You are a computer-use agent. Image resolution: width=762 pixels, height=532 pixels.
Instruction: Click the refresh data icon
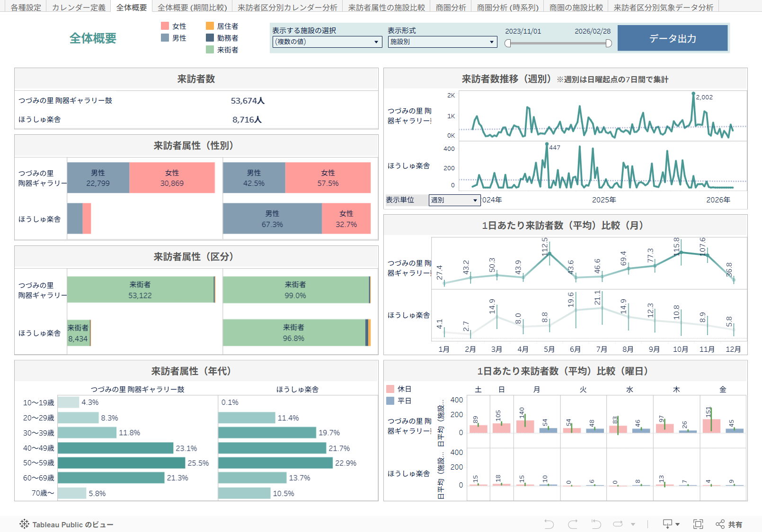[618, 524]
